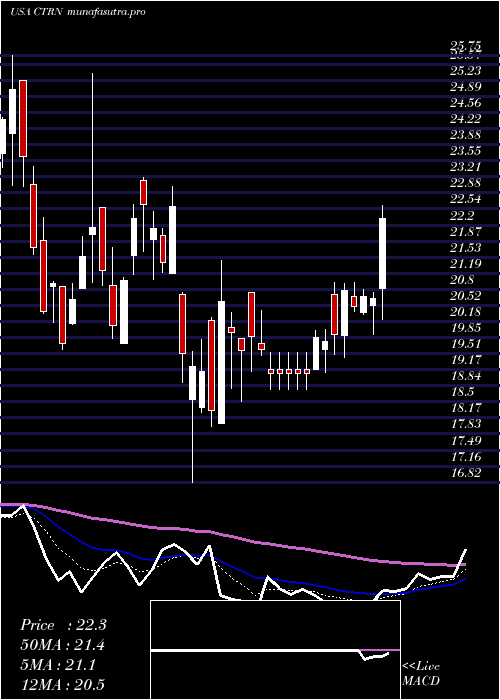Click the 21.19 price axis label
The height and width of the screenshot is (700, 500).
[x=466, y=264]
